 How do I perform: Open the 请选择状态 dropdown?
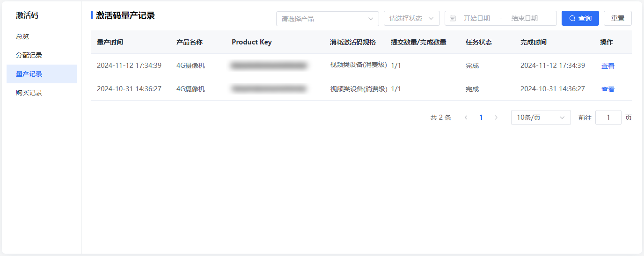click(x=412, y=18)
